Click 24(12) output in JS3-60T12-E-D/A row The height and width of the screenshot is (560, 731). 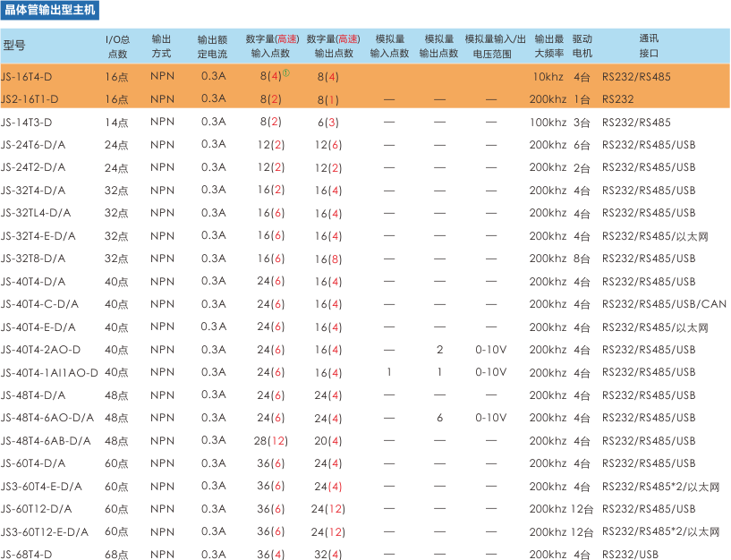328,531
